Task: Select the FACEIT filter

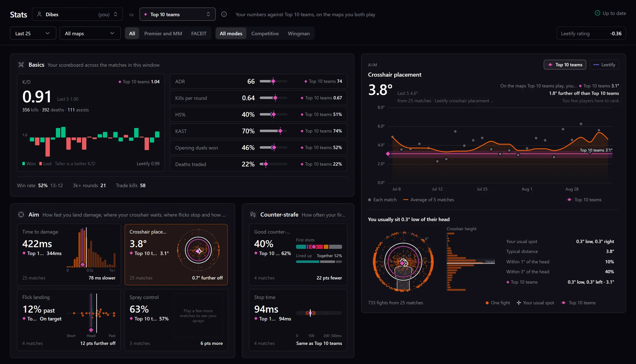Action: tap(199, 33)
